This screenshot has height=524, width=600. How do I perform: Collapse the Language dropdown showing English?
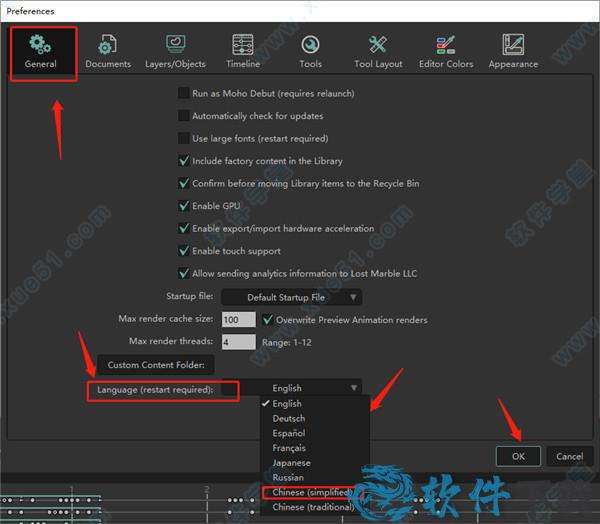pos(310,388)
